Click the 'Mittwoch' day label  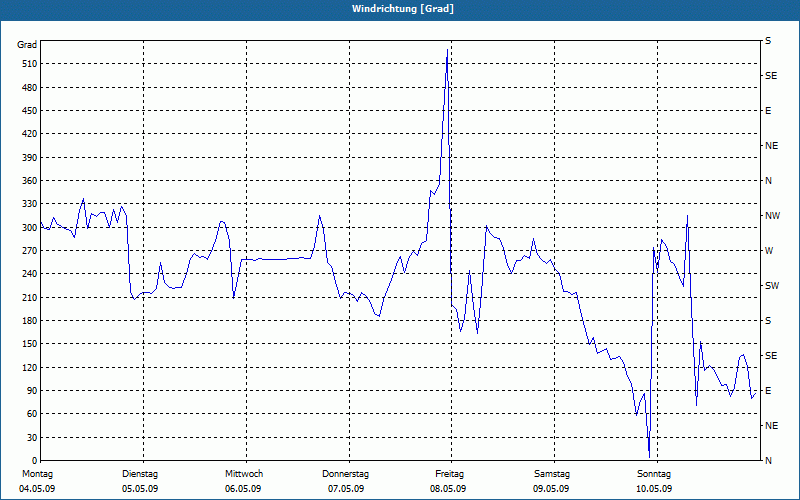click(244, 474)
